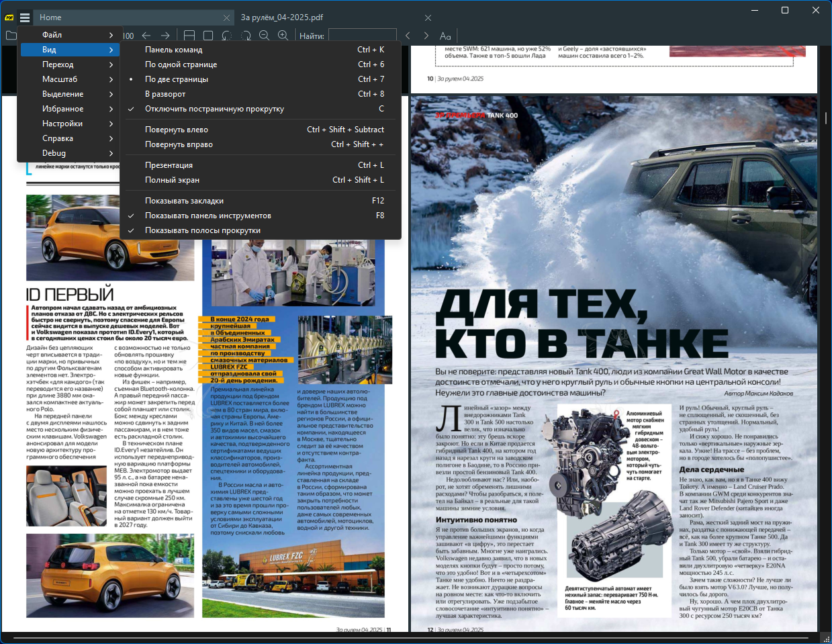Screen dimensions: 832x644
Task: Select 'Полный экран' menu entry
Action: click(x=172, y=180)
